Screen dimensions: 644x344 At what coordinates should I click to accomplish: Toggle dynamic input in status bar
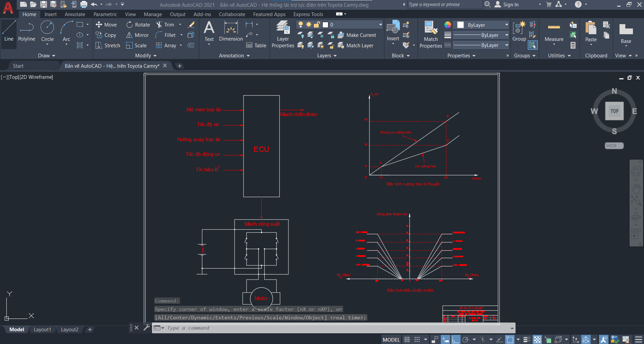click(x=445, y=340)
